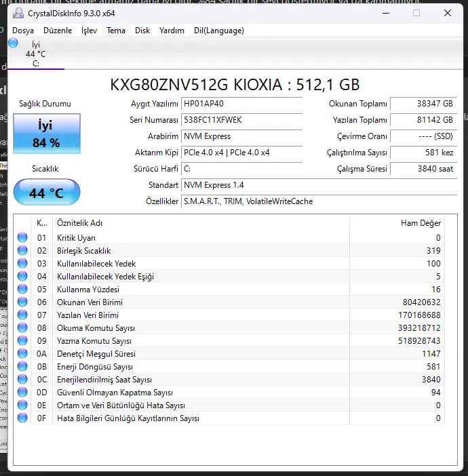Click the Ham Değer column header
The height and width of the screenshot is (476, 468).
pos(397,223)
